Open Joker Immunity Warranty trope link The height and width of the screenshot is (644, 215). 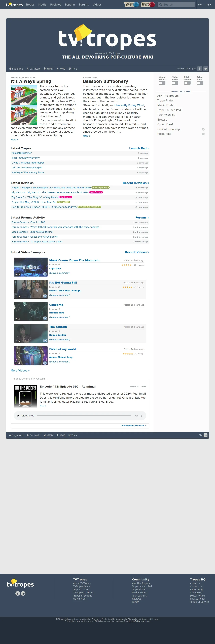pos(25,158)
